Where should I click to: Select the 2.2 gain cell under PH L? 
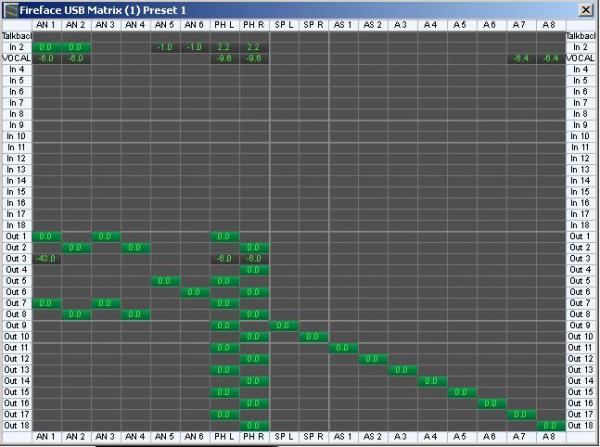point(224,47)
